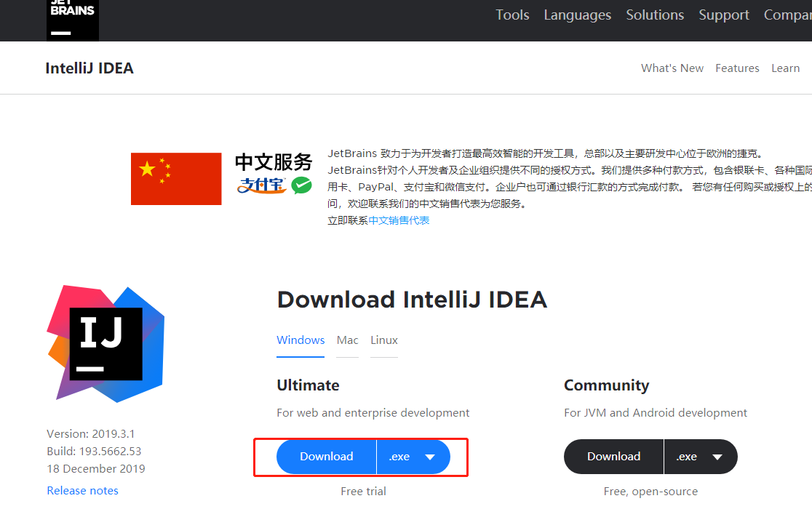The height and width of the screenshot is (517, 812).
Task: Click the WeChat icon next to 支付宝
Action: click(x=302, y=185)
